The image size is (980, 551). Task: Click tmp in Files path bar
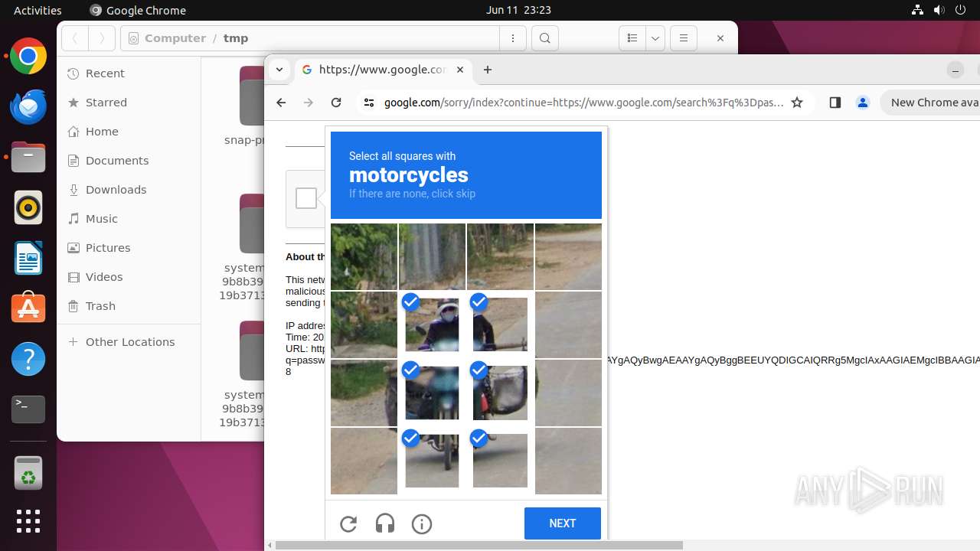point(236,38)
